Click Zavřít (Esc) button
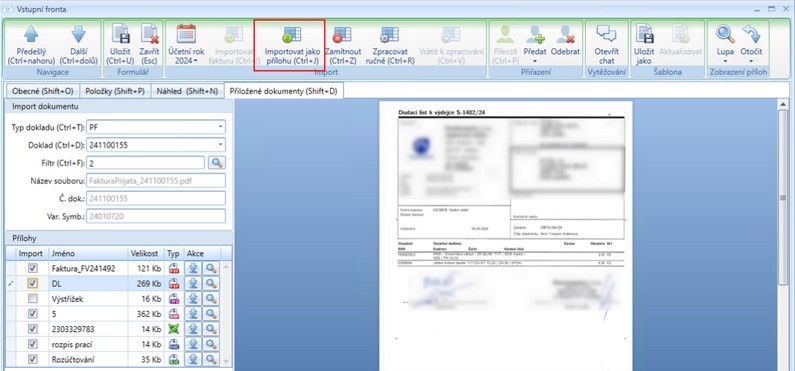795x371 pixels. coord(150,44)
